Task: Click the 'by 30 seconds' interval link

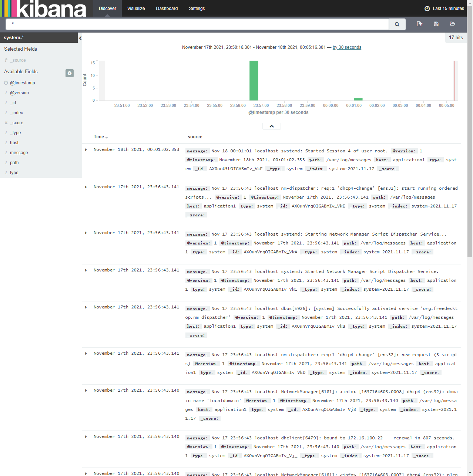Action: (347, 47)
